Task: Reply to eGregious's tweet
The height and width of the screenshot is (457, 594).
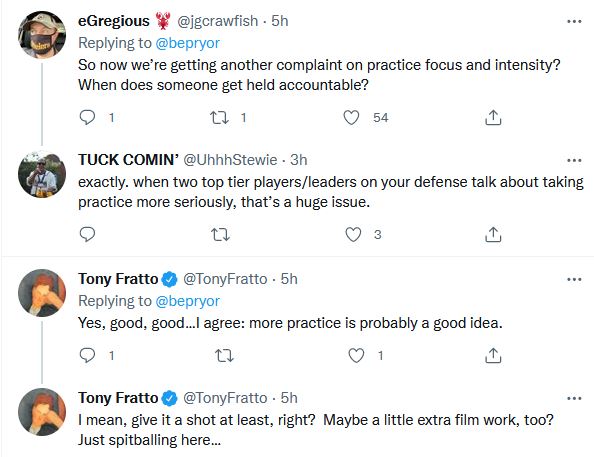Action: [x=87, y=117]
